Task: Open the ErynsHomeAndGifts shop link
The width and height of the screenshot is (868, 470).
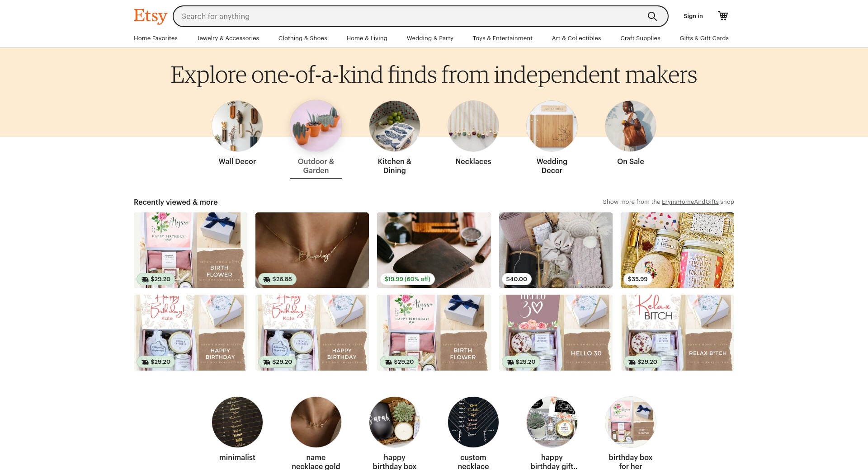Action: [x=690, y=202]
